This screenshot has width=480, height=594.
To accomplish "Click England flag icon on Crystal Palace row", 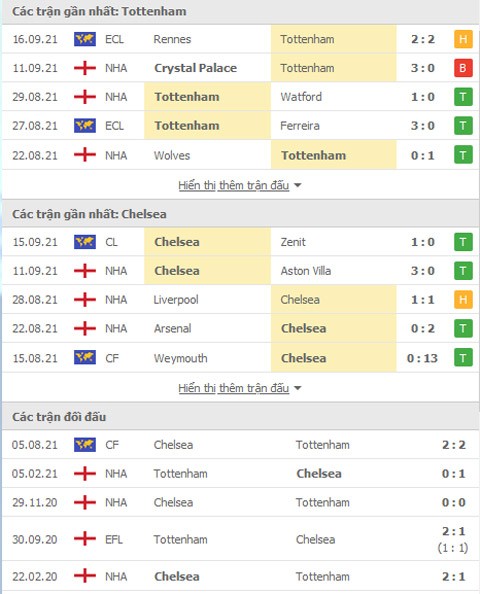I will coord(85,68).
